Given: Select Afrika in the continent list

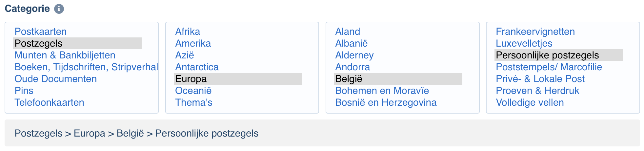Looking at the screenshot, I should click(188, 32).
